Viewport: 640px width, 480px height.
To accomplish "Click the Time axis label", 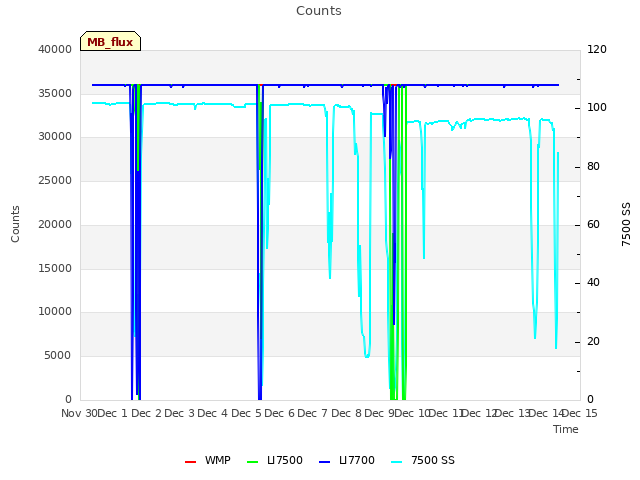I will pyautogui.click(x=566, y=429).
